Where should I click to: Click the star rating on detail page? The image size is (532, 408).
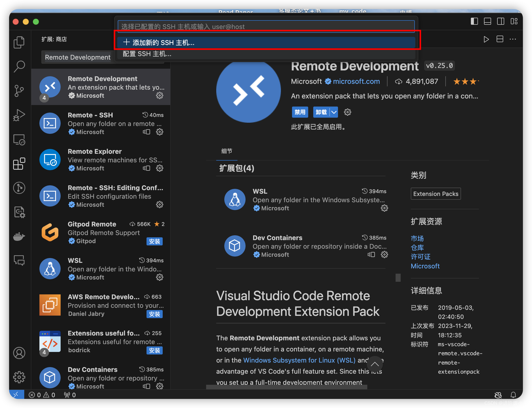tap(466, 82)
